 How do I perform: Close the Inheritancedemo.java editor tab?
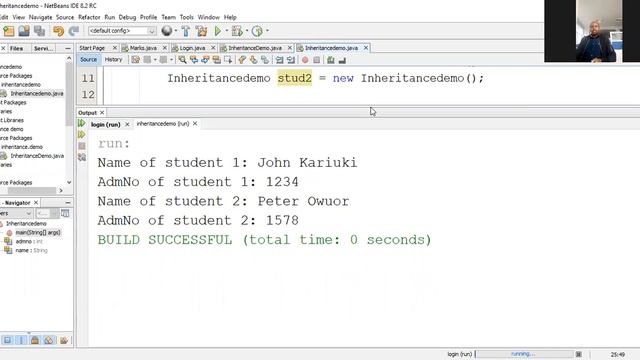click(x=366, y=48)
